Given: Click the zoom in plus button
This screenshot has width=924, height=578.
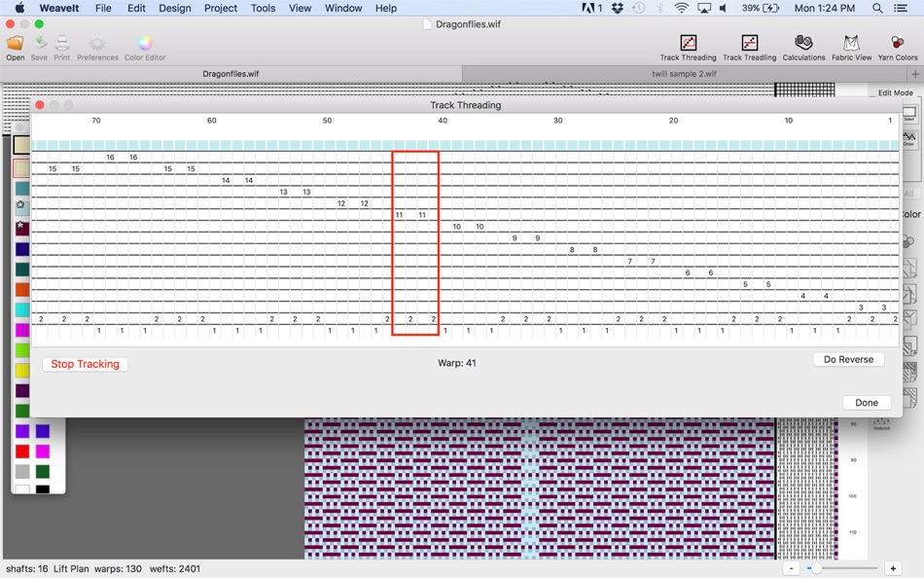Looking at the screenshot, I should click(893, 568).
